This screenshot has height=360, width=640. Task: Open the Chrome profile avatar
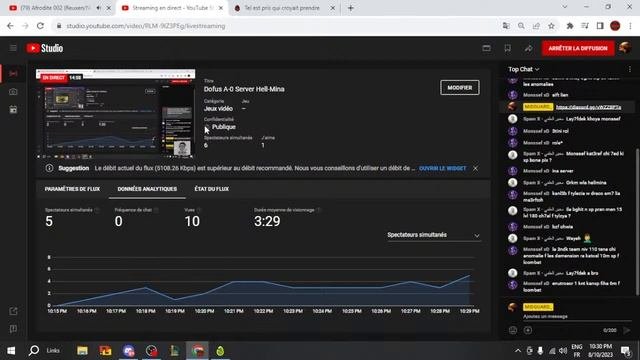615,26
